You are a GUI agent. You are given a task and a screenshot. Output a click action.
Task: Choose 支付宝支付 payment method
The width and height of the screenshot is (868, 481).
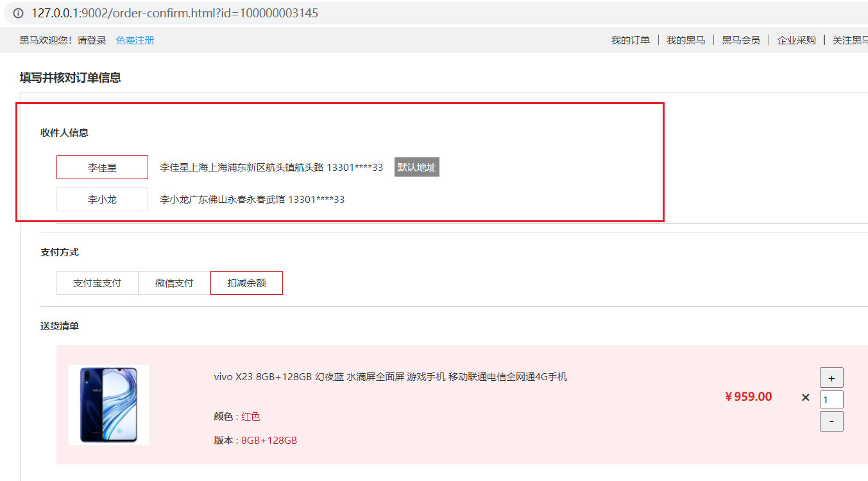click(x=97, y=283)
